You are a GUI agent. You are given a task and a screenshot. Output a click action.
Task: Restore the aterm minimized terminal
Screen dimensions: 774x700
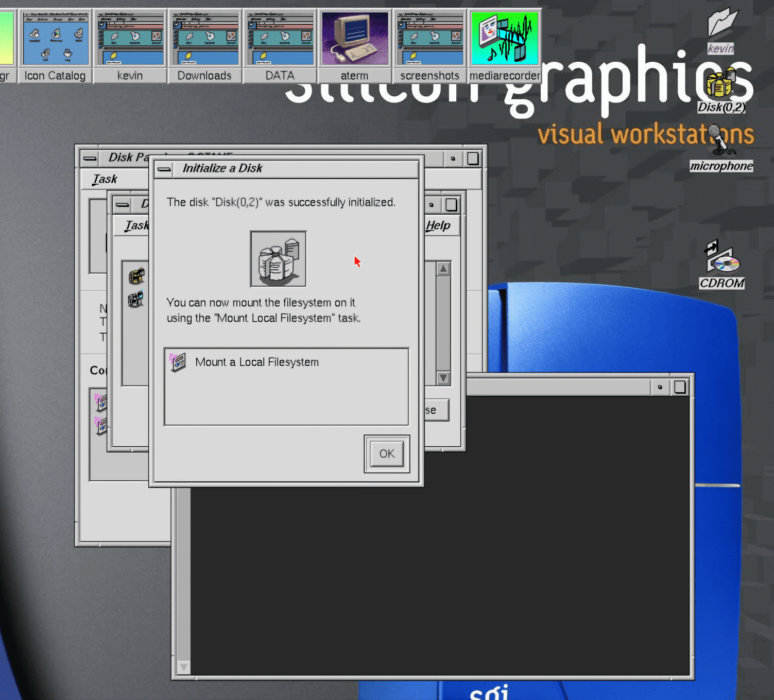pyautogui.click(x=354, y=46)
